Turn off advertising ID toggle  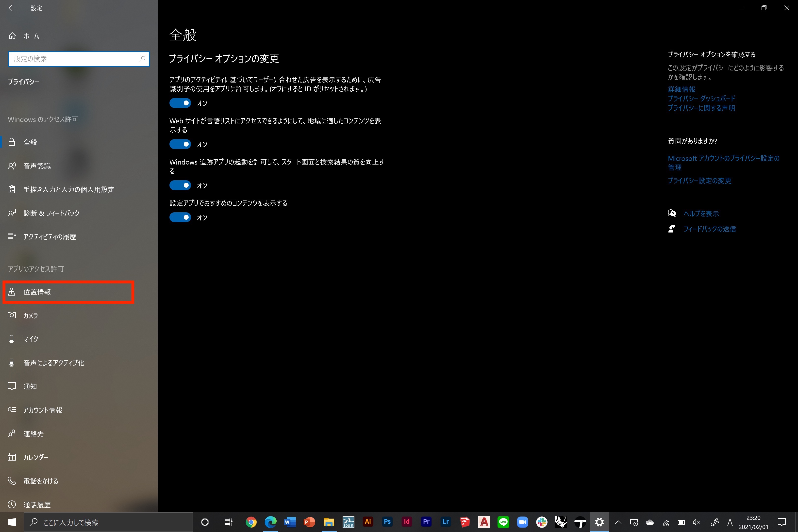180,103
